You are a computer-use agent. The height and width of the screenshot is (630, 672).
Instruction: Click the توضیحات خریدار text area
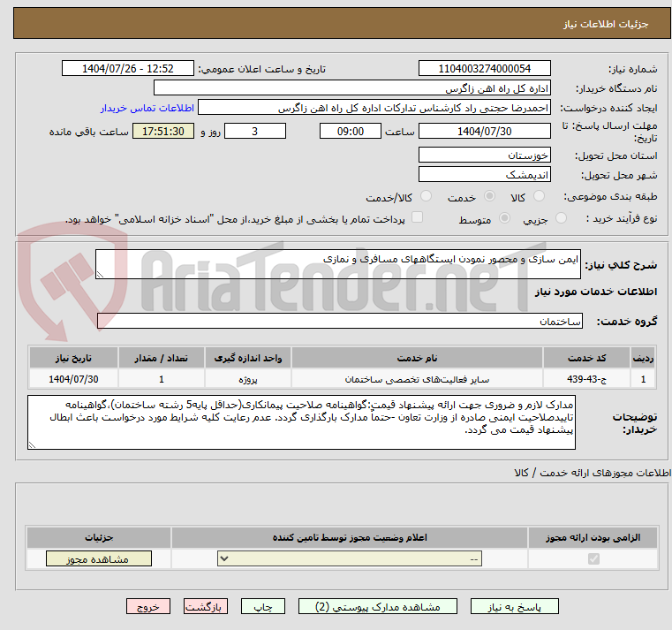pyautogui.click(x=301, y=423)
